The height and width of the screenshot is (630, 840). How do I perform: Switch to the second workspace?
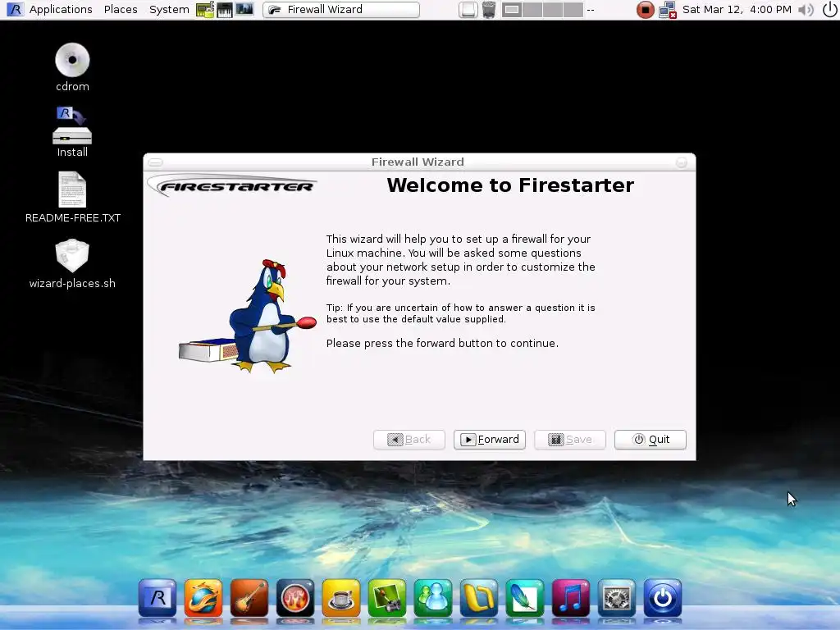pos(532,10)
